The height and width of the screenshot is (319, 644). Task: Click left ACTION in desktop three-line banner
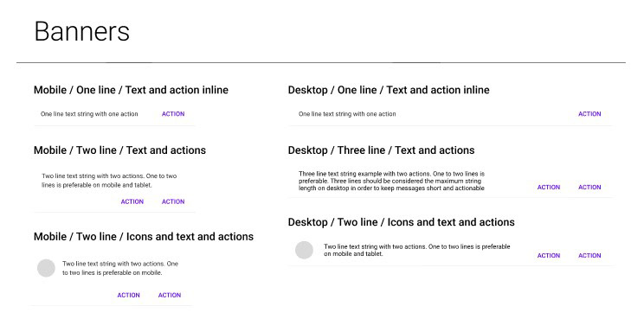click(x=549, y=188)
